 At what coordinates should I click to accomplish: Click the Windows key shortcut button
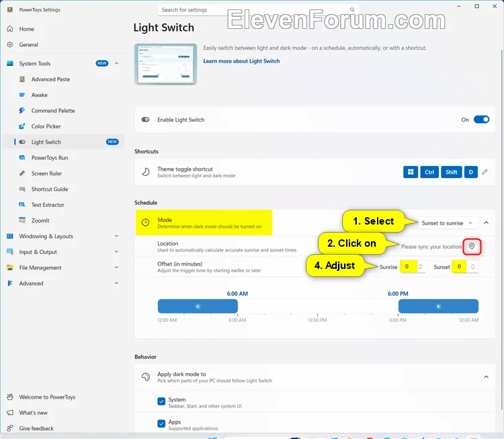tap(411, 172)
